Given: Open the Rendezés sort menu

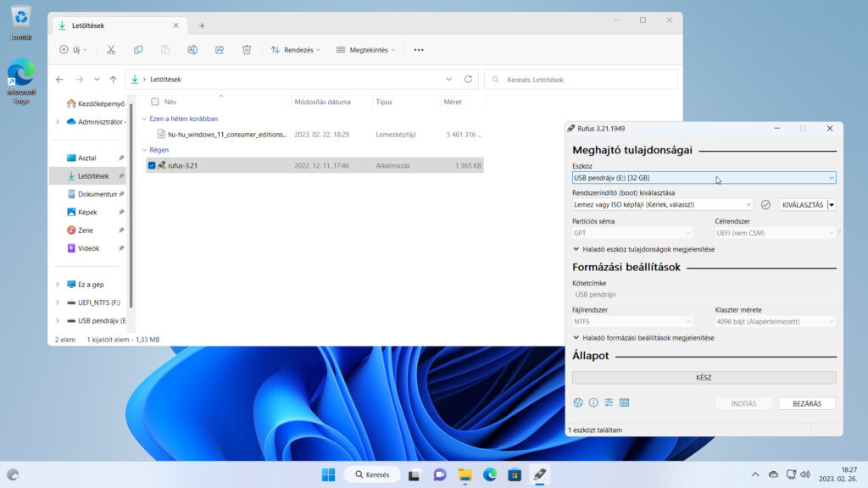Looking at the screenshot, I should (296, 50).
